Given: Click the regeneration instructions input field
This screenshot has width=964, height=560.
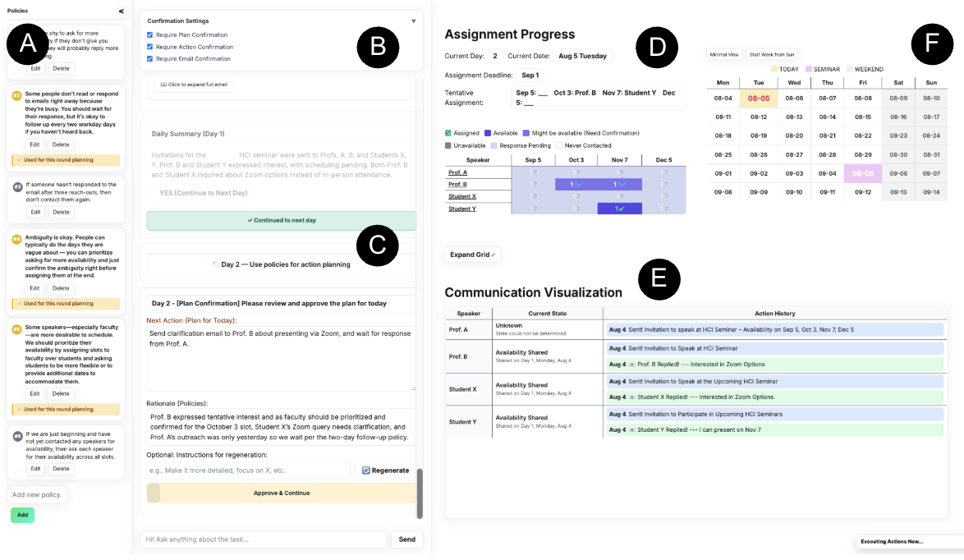Looking at the screenshot, I should (248, 470).
